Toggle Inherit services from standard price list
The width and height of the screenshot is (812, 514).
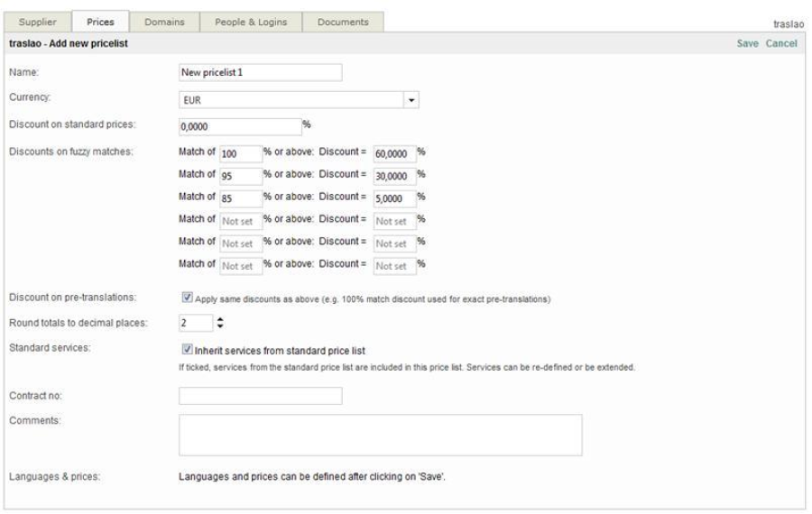coord(187,349)
